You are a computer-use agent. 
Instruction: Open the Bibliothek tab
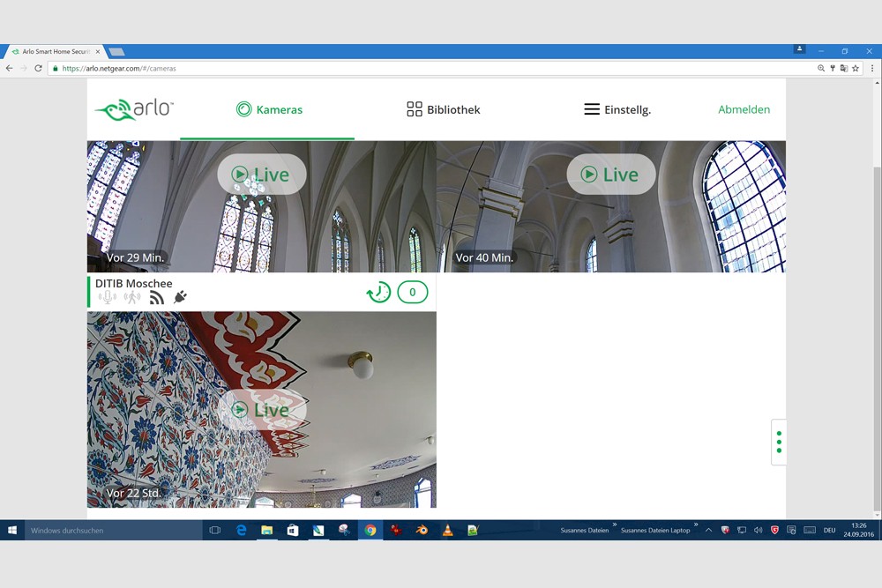point(443,110)
